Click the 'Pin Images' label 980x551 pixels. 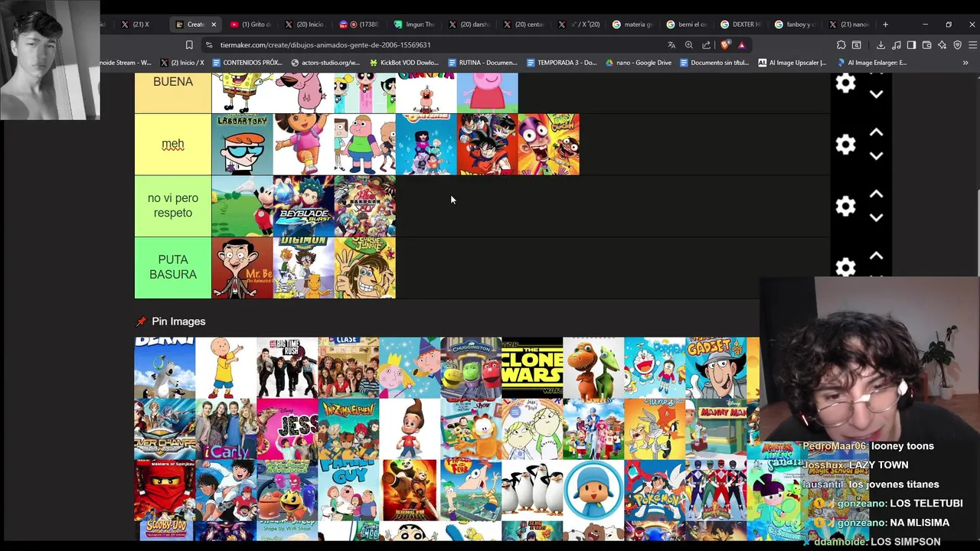178,321
